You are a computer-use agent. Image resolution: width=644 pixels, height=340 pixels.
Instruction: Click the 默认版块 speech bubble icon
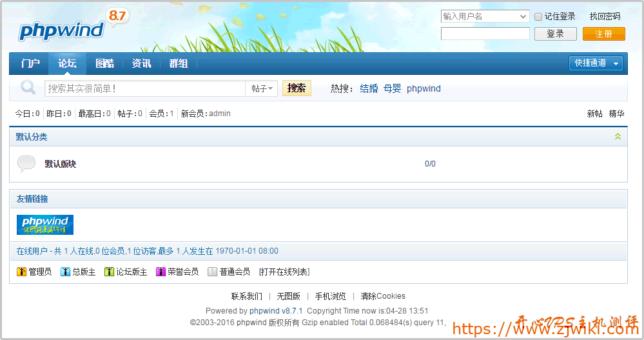pos(26,164)
